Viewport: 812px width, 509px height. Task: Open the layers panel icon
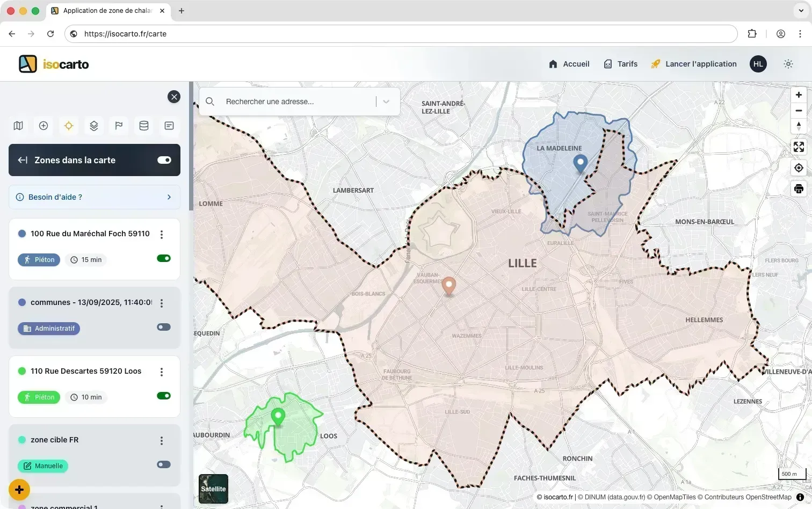point(93,125)
